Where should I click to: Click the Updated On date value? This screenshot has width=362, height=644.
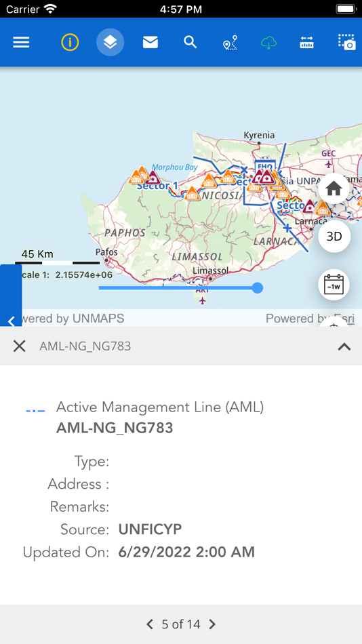click(186, 552)
